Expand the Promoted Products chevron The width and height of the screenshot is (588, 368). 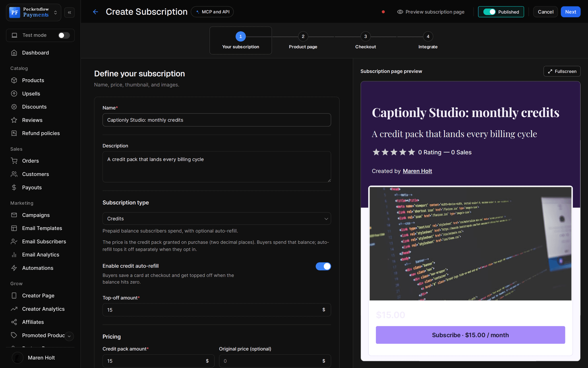click(x=69, y=336)
